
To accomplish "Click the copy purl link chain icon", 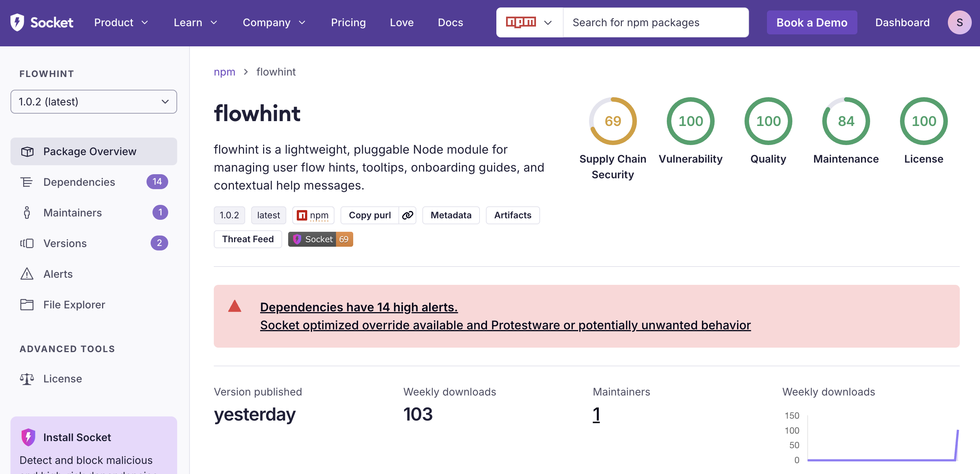I will tap(407, 215).
